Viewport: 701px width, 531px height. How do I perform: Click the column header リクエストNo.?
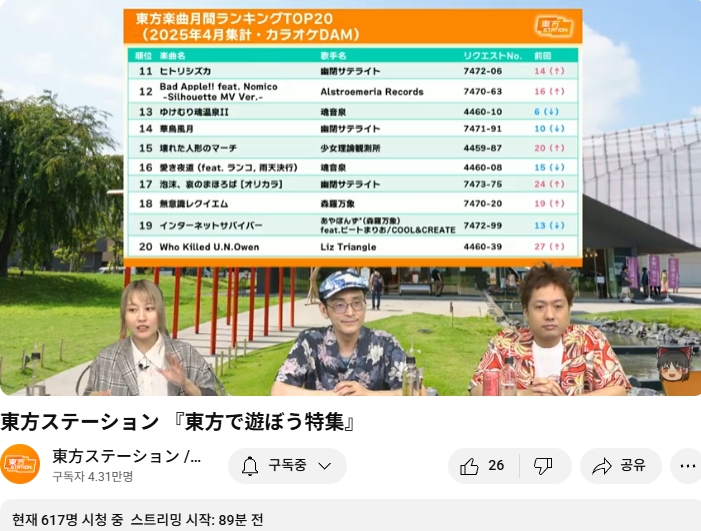pos(493,56)
